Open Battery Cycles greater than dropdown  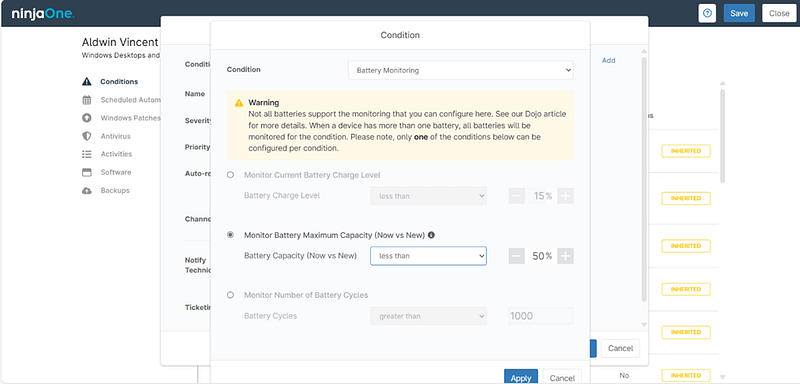[x=429, y=316]
